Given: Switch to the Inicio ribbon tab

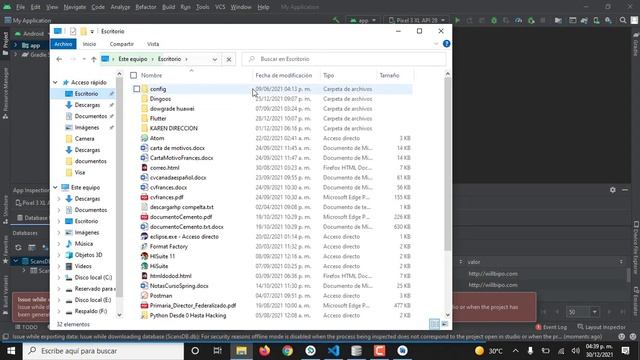Looking at the screenshot, I should click(89, 44).
